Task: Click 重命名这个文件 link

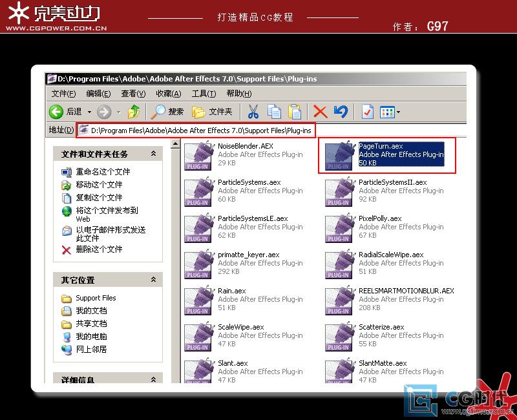Action: (x=103, y=172)
